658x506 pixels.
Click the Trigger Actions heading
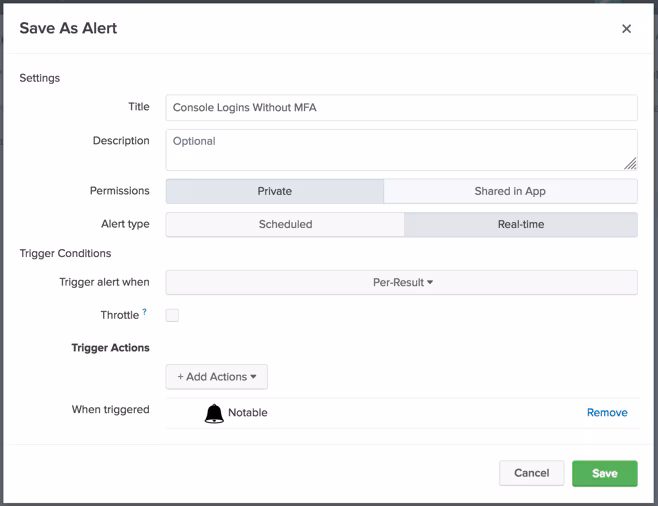110,348
